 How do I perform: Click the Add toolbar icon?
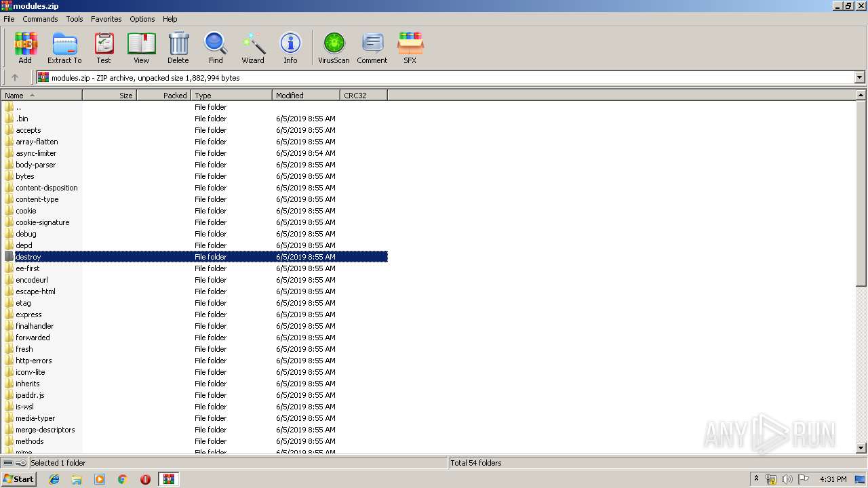pos(25,48)
